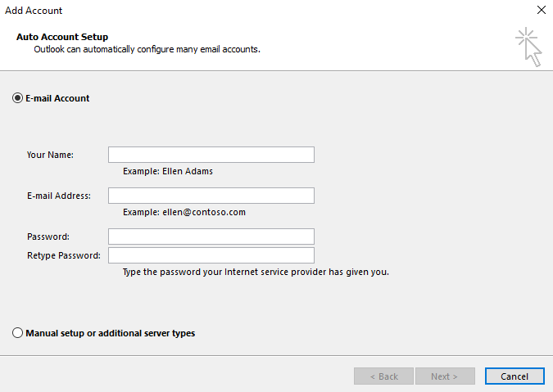Click the 'Retype Password:' label
The width and height of the screenshot is (553, 392).
(63, 255)
